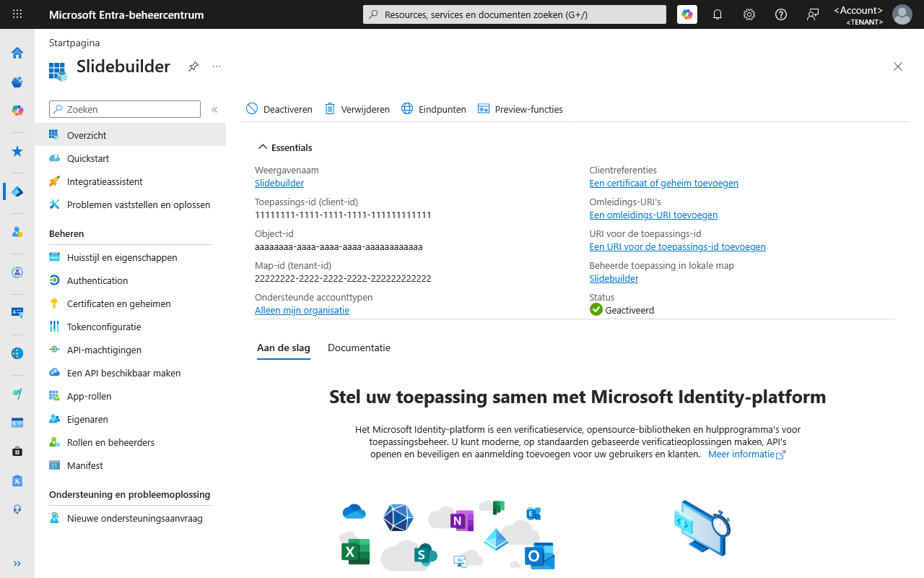Click the Startpagina breadcrumb
Viewport: 924px width, 578px height.
(x=74, y=43)
